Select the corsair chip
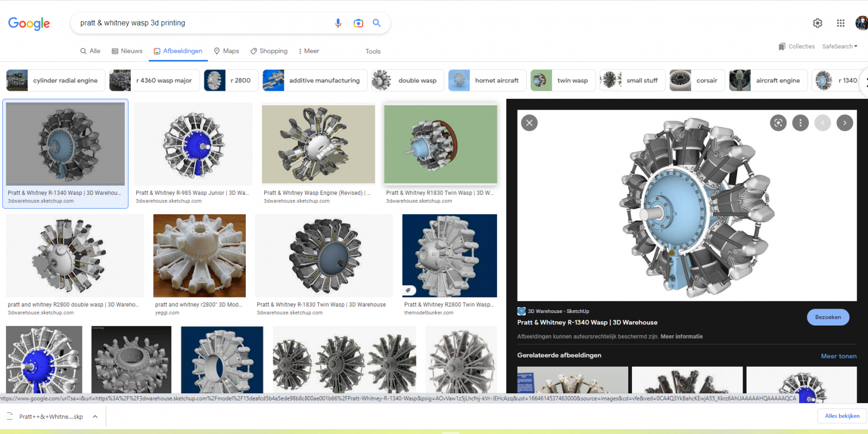Screen dimensions: 868x434 point(697,80)
